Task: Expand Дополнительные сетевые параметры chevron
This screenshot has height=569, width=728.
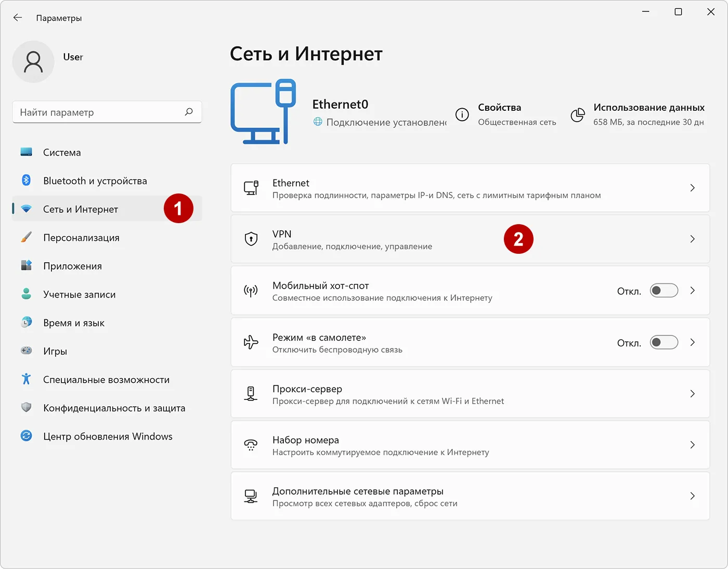Action: click(x=692, y=496)
